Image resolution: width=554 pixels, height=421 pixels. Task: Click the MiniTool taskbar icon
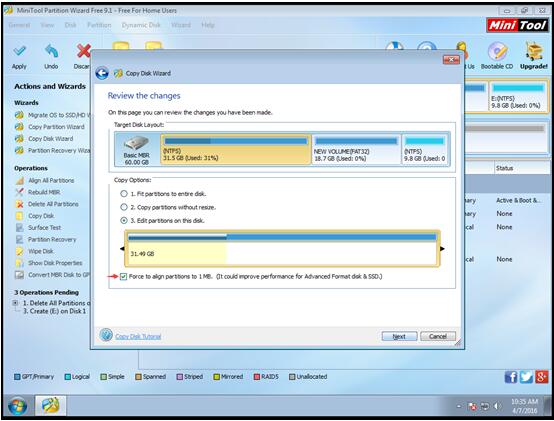tap(50, 405)
